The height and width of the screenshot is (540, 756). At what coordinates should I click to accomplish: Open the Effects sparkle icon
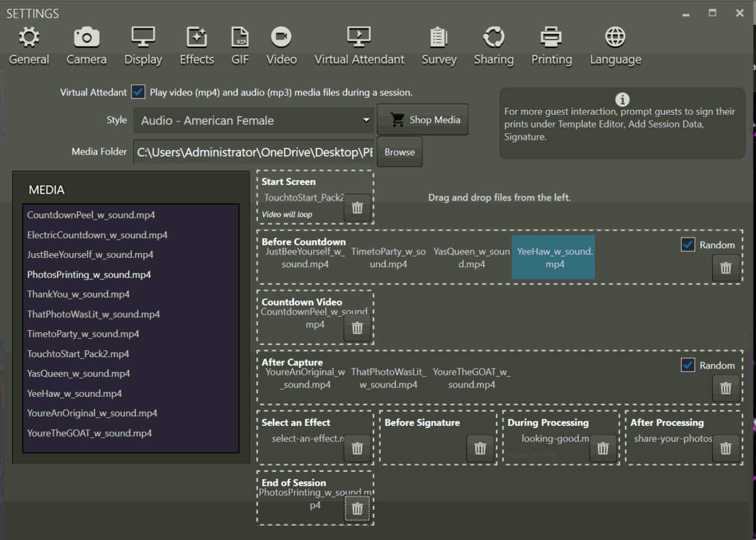coord(197,37)
